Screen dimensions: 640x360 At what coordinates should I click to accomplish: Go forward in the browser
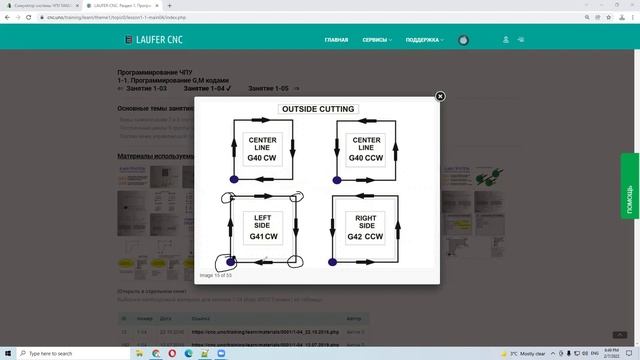click(18, 18)
